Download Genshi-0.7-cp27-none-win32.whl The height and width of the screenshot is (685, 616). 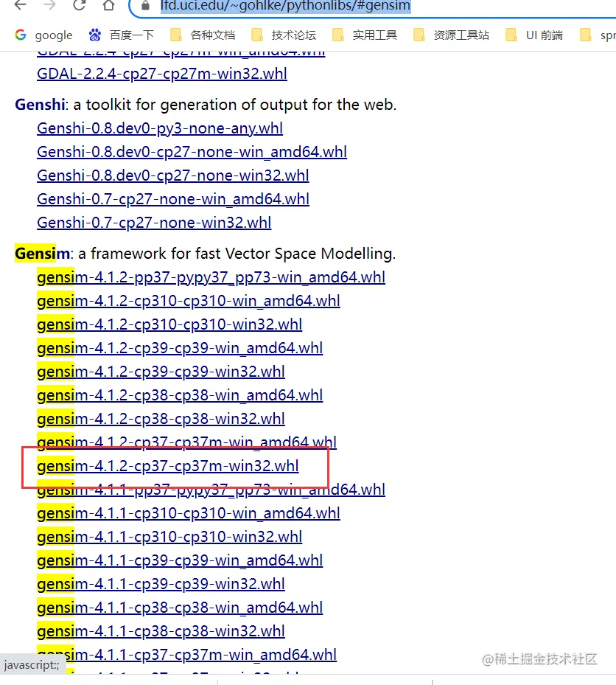click(x=154, y=223)
